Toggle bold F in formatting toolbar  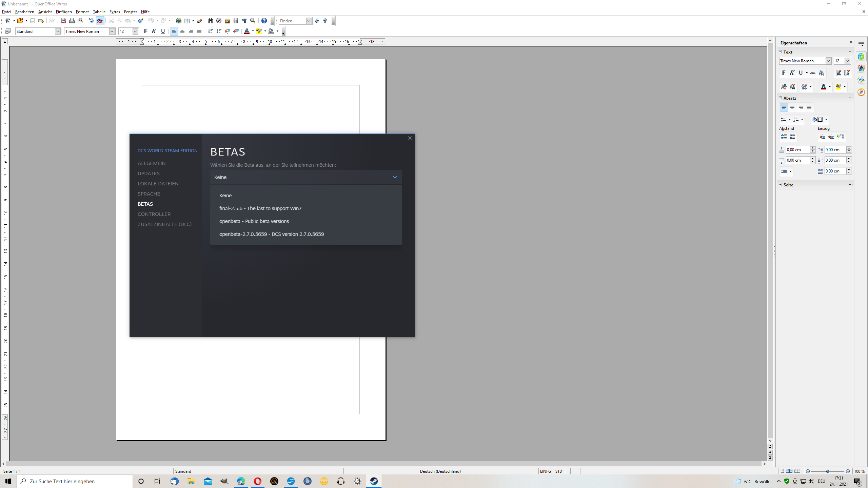(x=145, y=31)
